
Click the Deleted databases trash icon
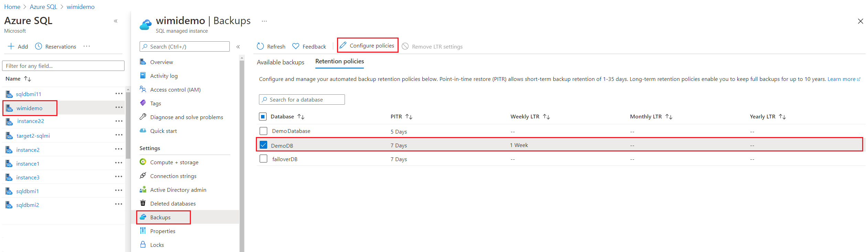pos(143,203)
